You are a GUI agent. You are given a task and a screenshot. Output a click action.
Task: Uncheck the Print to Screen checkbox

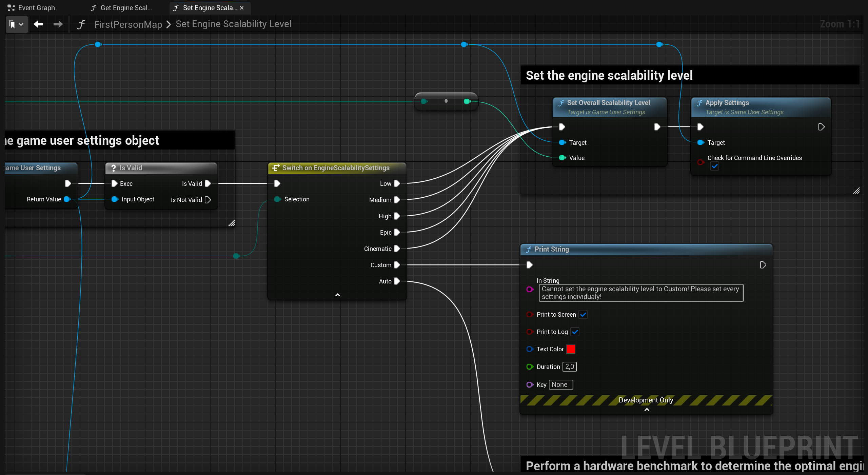pos(583,315)
